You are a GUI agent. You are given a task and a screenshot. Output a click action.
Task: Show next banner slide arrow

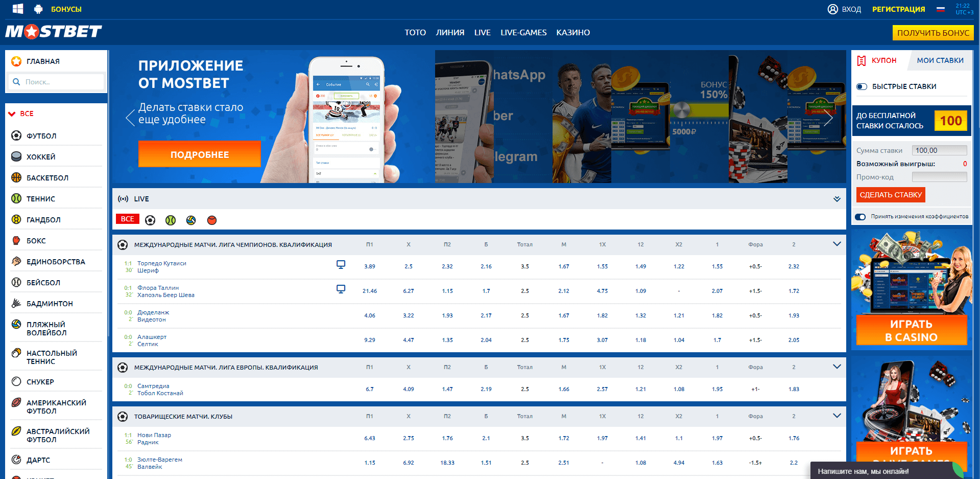[x=828, y=118]
